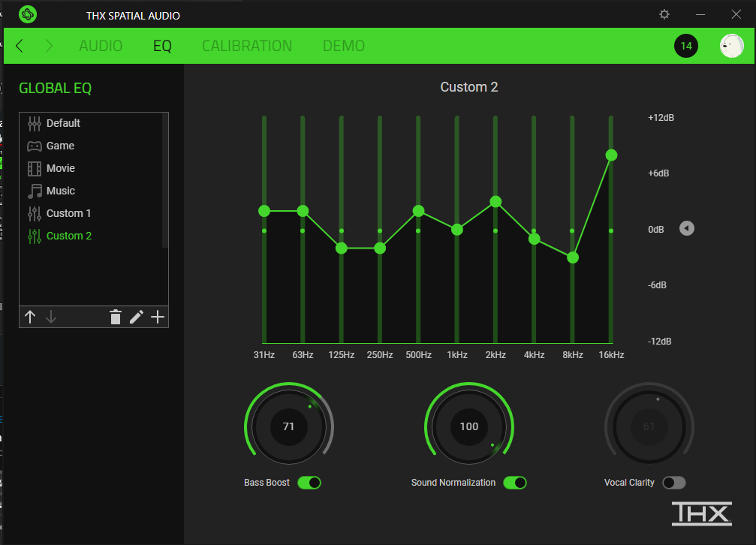This screenshot has height=545, width=756.
Task: Click the note icon beside Music preset
Action: (35, 191)
